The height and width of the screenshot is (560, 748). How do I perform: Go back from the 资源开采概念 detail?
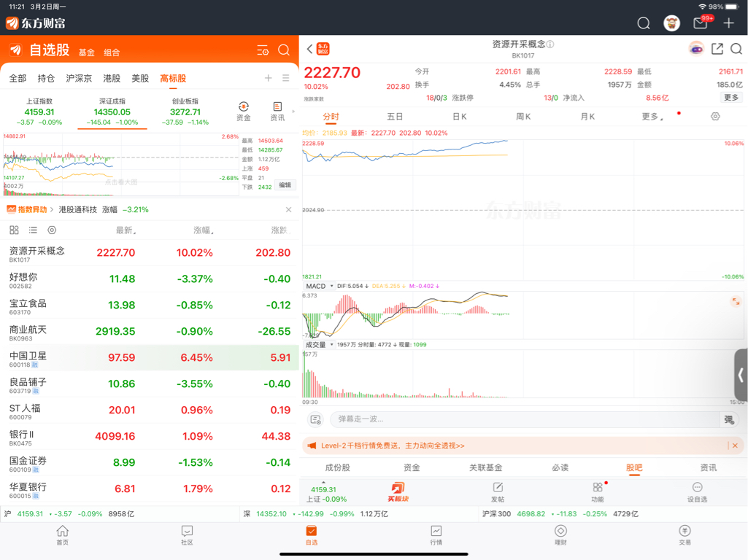click(x=309, y=49)
